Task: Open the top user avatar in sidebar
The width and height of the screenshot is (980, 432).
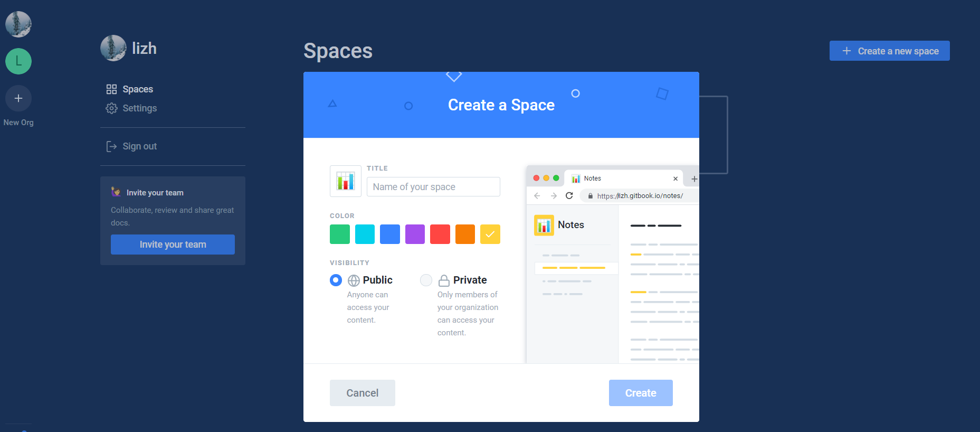Action: click(x=18, y=24)
